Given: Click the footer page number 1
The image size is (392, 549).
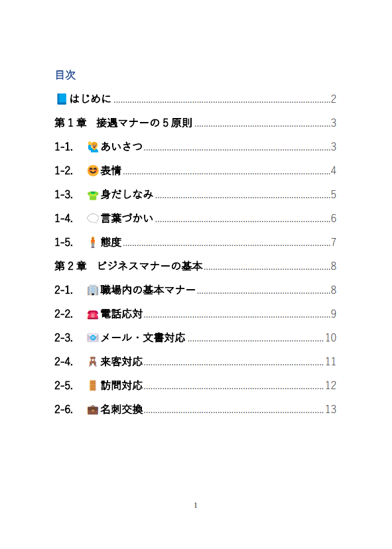Looking at the screenshot, I should (196, 505).
